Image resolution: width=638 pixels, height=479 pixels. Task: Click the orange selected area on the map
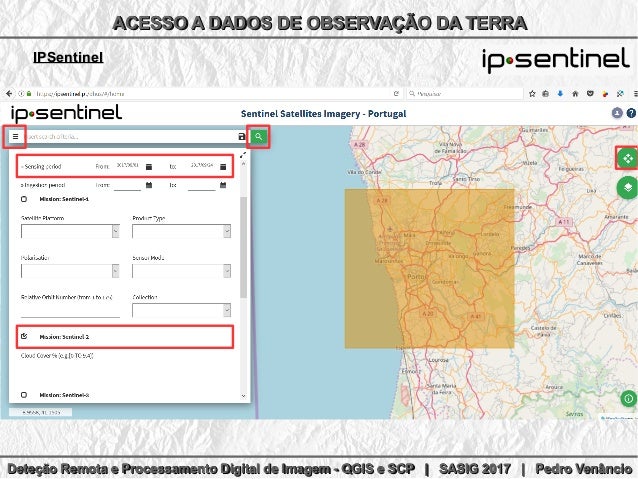(429, 269)
